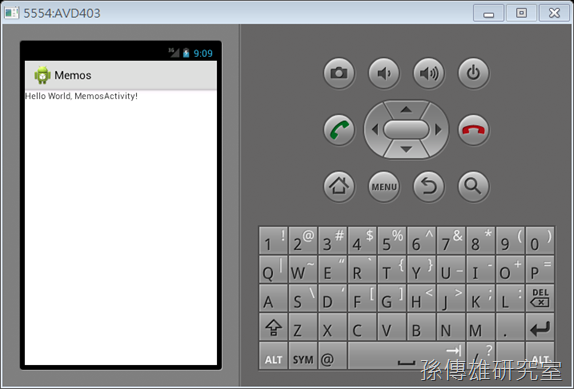Click the keyboard key 8 with *

481,240
